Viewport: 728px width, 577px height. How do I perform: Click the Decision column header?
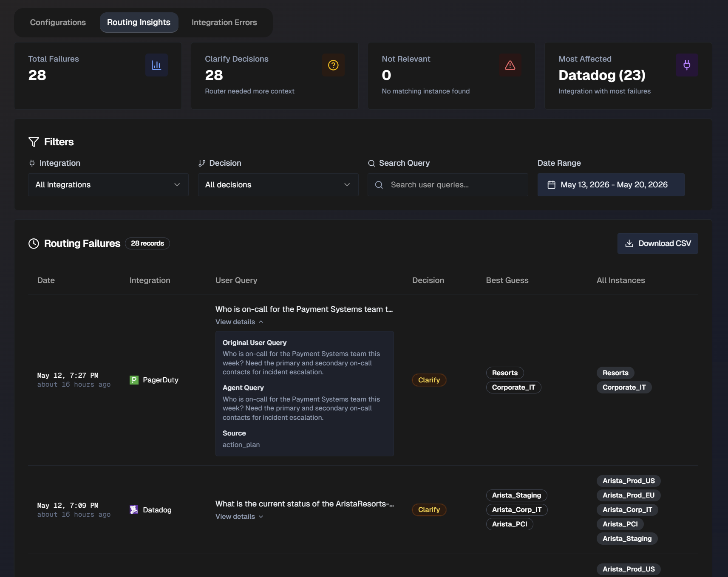tap(428, 280)
